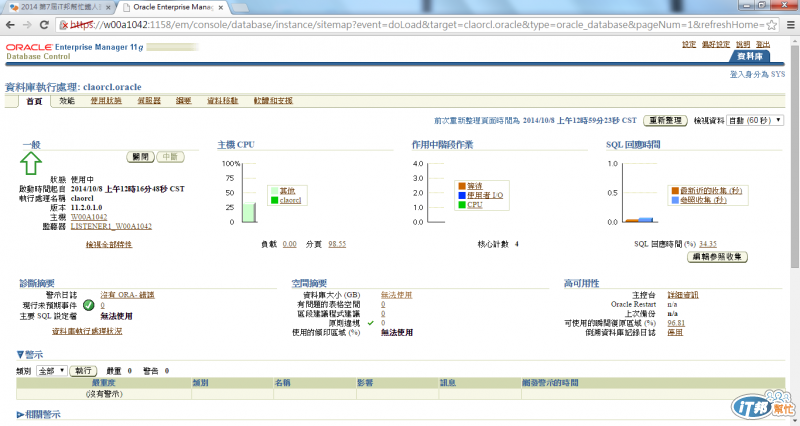Click the 主控台 詳細資訊 link

(683, 295)
